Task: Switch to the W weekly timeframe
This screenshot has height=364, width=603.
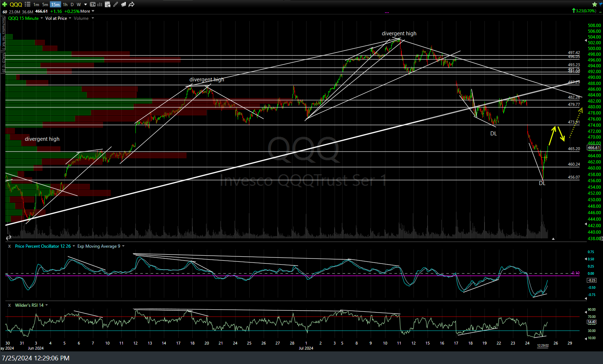Action: coord(79,4)
